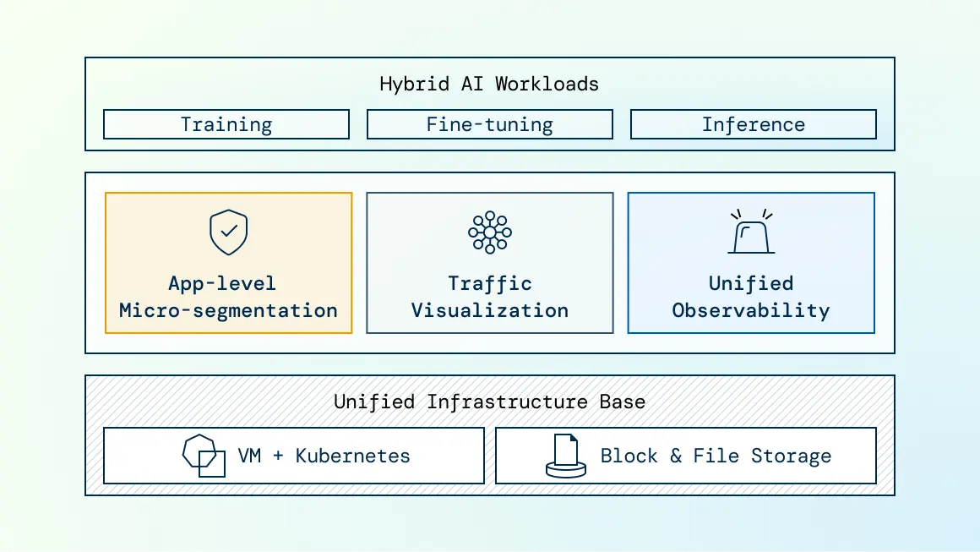Toggle the Unified Observability card
The width and height of the screenshot is (980, 552).
coord(751,263)
